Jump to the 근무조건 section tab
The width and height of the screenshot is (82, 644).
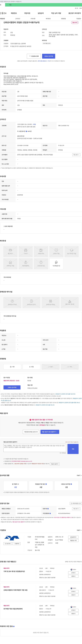coord(18,19)
